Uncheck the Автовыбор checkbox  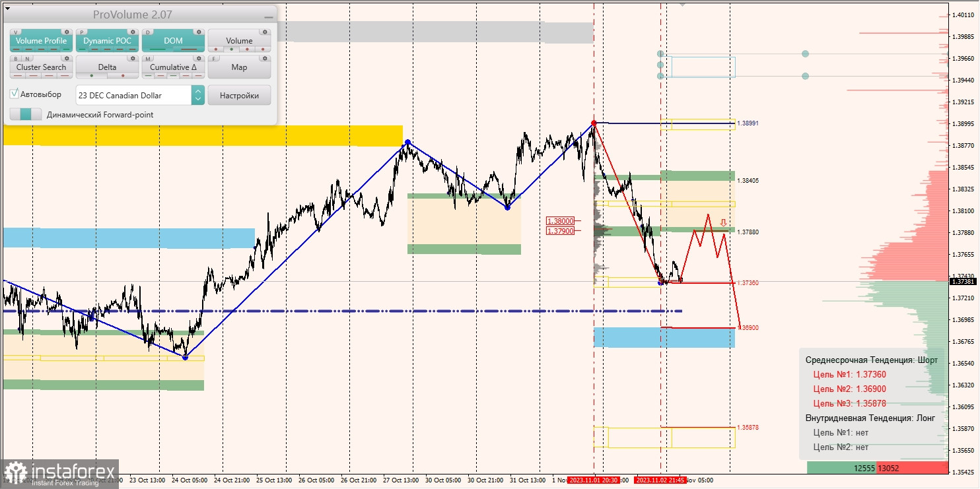[15, 94]
